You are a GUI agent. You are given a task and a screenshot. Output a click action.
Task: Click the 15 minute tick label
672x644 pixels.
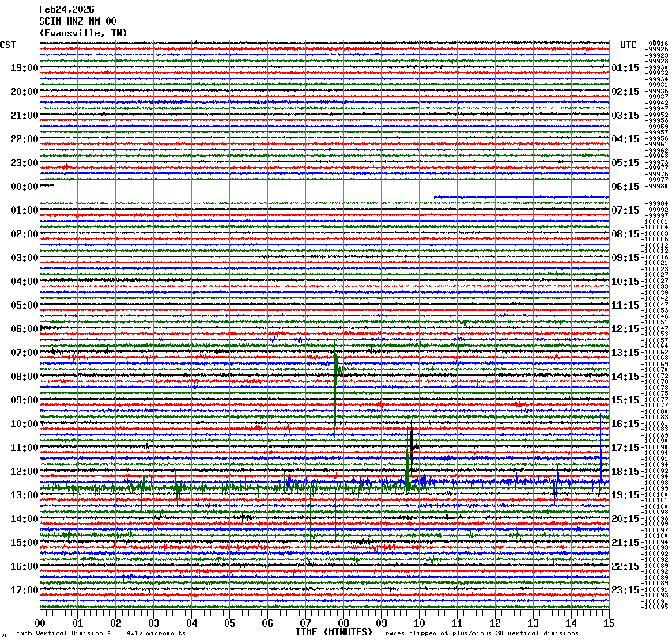click(x=608, y=623)
